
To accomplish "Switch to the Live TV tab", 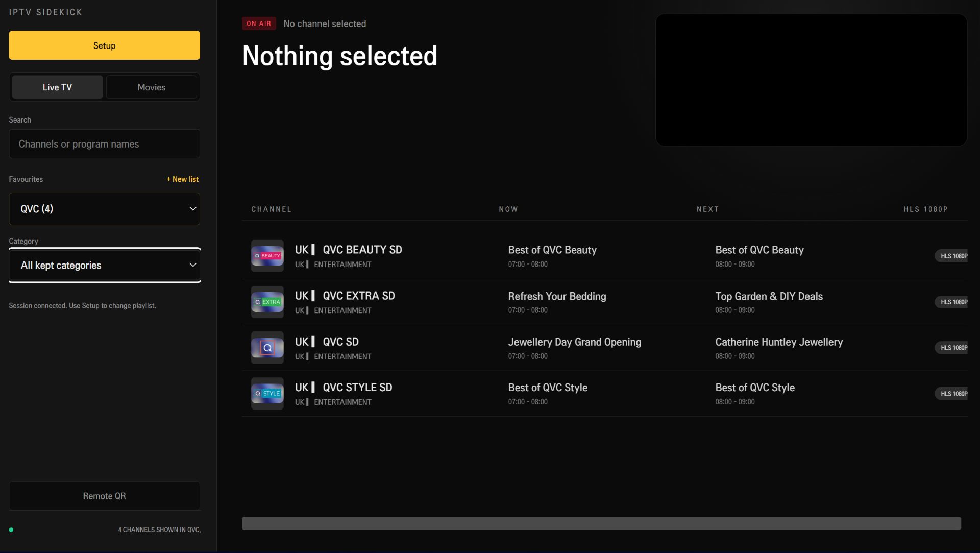I will pos(57,87).
